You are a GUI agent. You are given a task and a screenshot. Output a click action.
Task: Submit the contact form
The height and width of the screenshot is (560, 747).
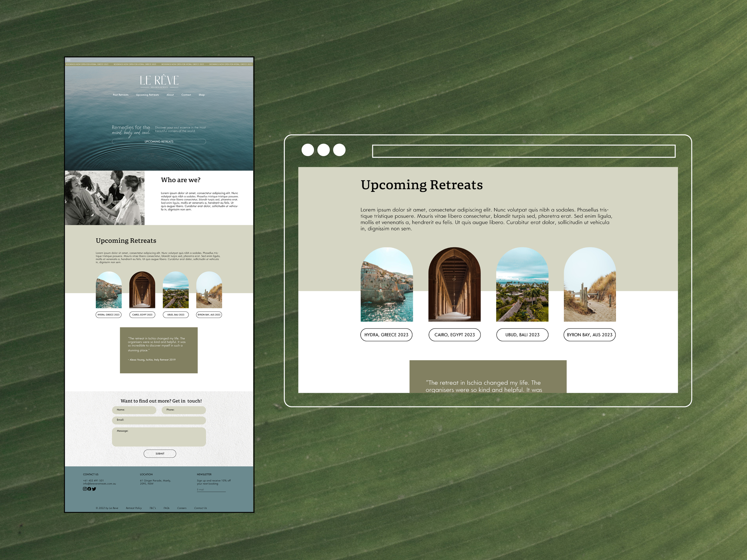(x=160, y=454)
